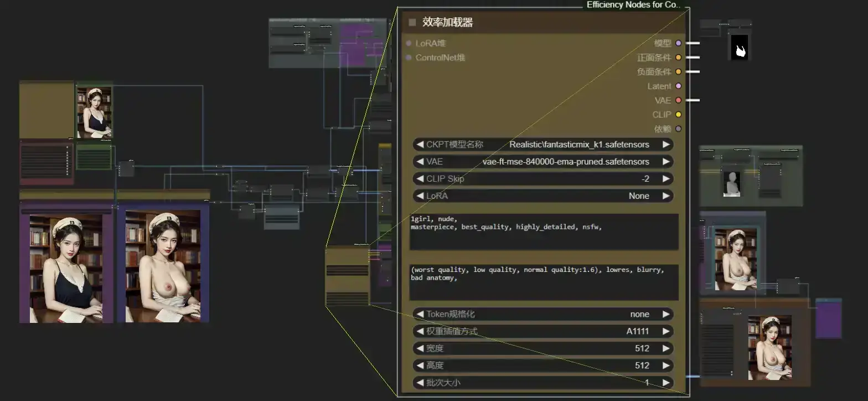Image resolution: width=868 pixels, height=401 pixels.
Task: Choose previous LoRA with left arrow
Action: (420, 196)
